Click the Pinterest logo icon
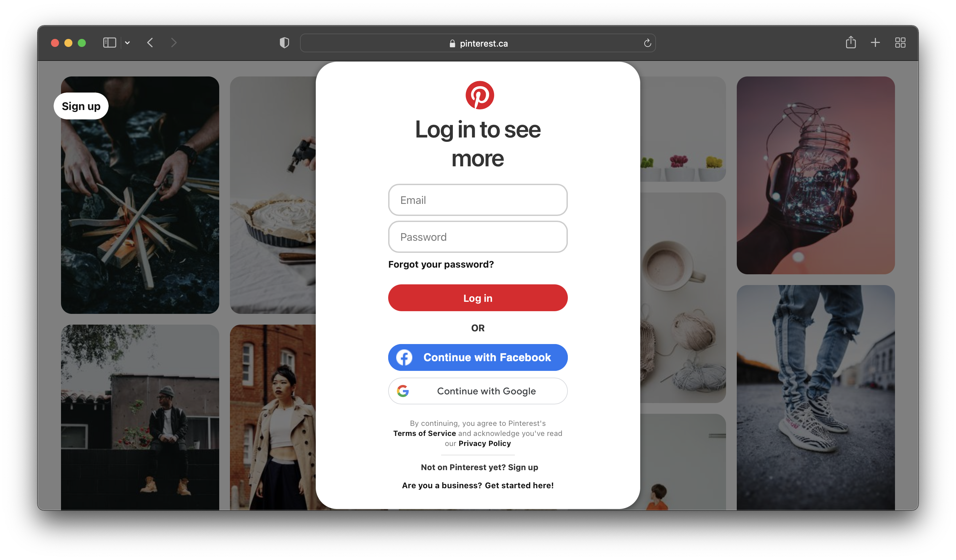The width and height of the screenshot is (956, 560). pos(478,95)
